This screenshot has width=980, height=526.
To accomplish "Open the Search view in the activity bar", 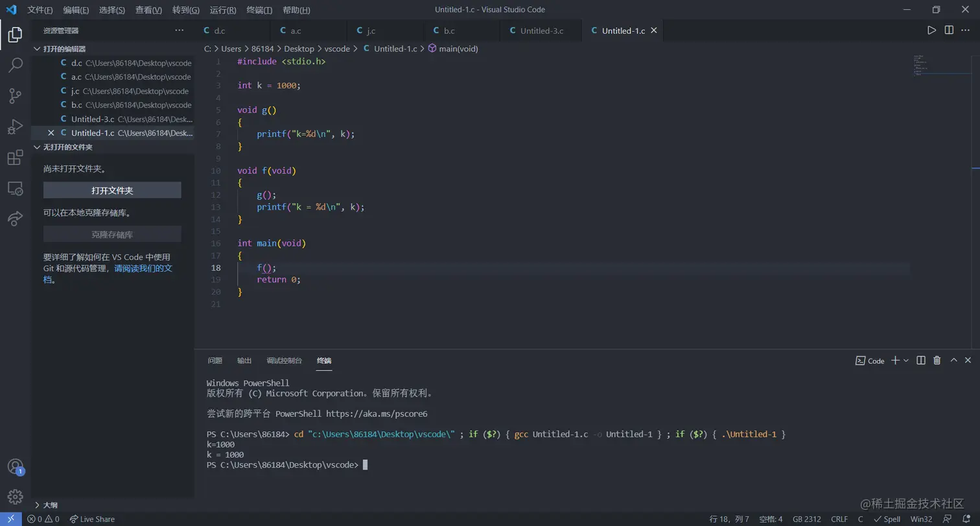I will click(x=15, y=65).
